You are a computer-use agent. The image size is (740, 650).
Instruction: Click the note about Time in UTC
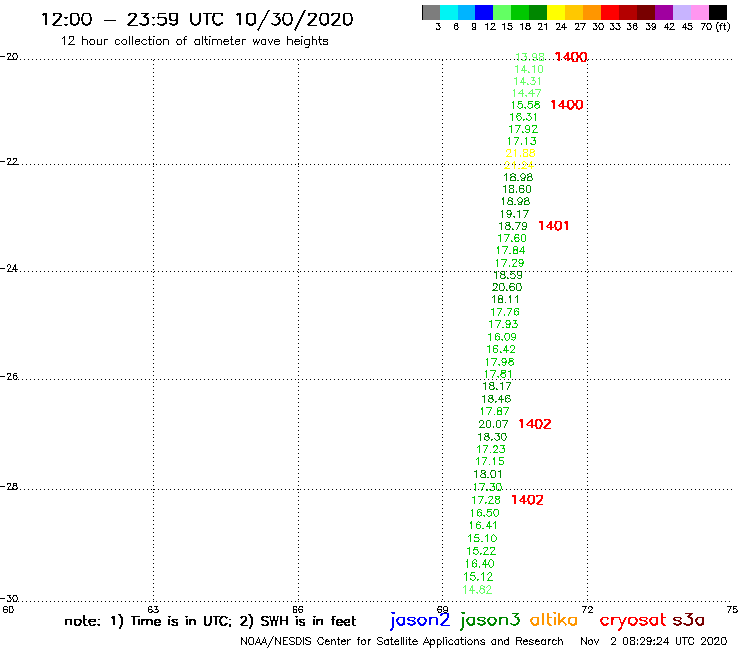click(210, 621)
